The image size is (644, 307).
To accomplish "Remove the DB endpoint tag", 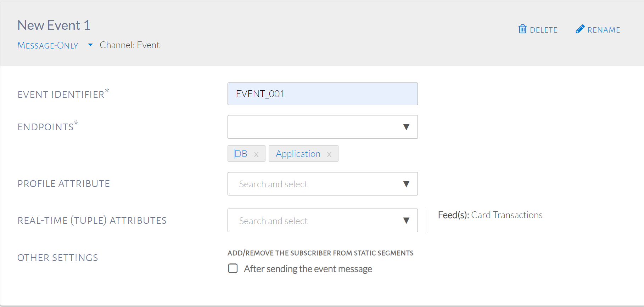I will point(256,154).
